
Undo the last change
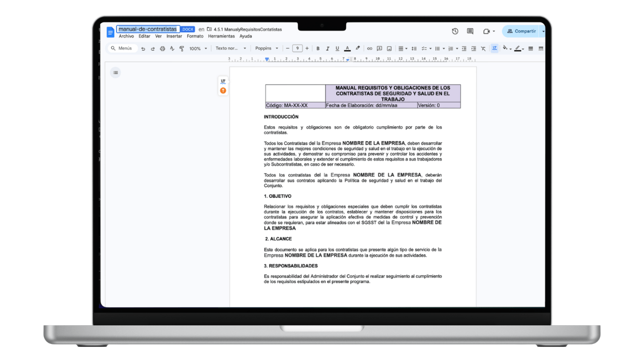click(x=144, y=48)
